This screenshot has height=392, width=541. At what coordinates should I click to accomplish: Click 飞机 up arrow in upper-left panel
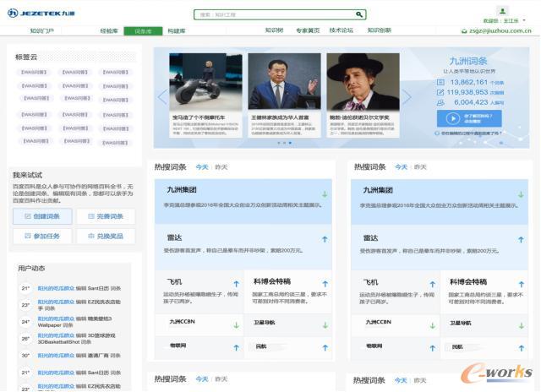[x=237, y=284]
